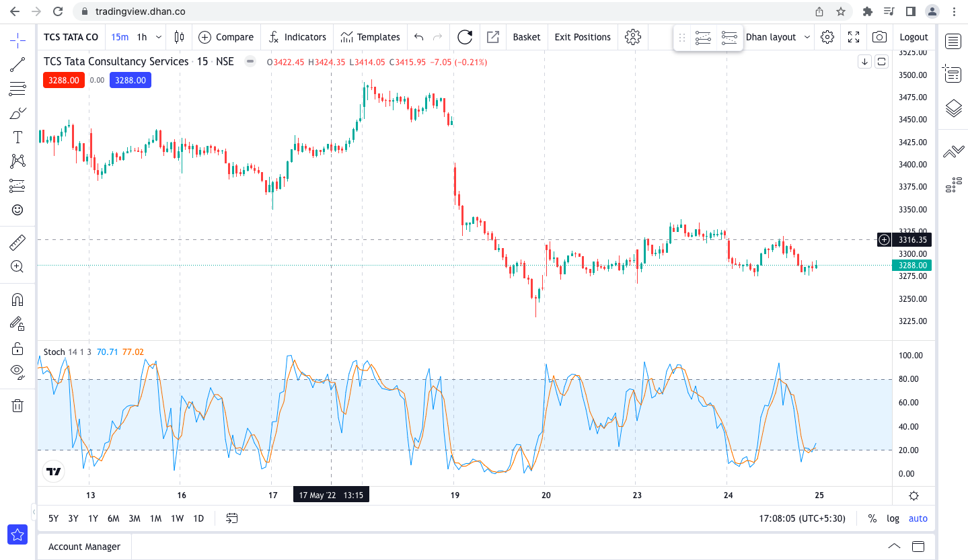The image size is (968, 560).
Task: Toggle auto scale mode
Action: (918, 518)
